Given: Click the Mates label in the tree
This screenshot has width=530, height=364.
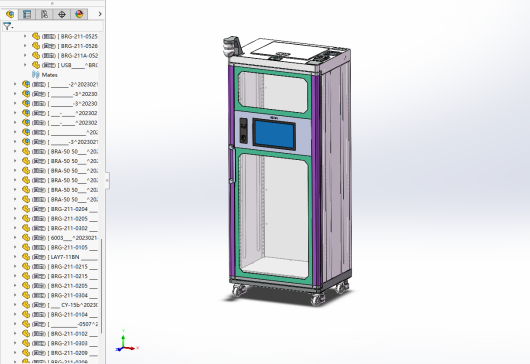Looking at the screenshot, I should [50, 75].
